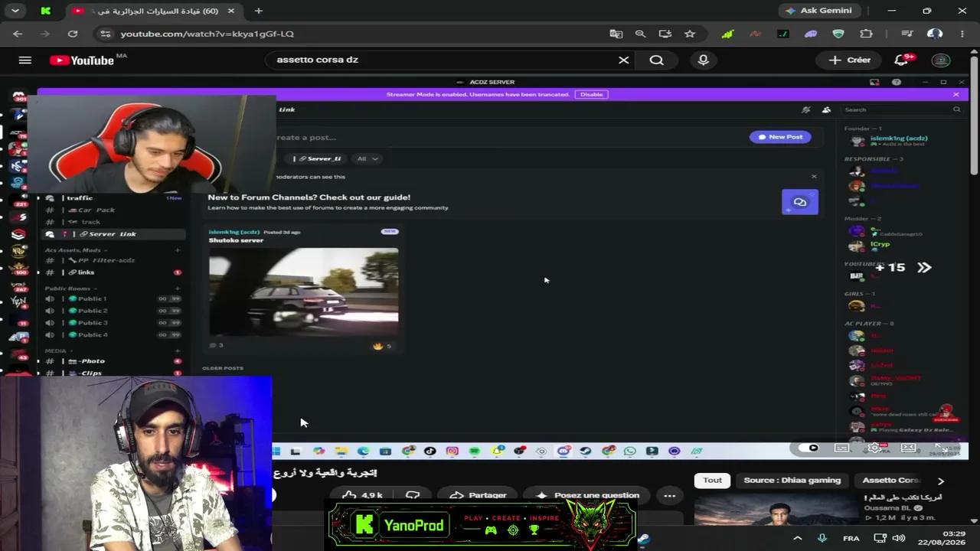Start voice search with the microphone

(703, 60)
